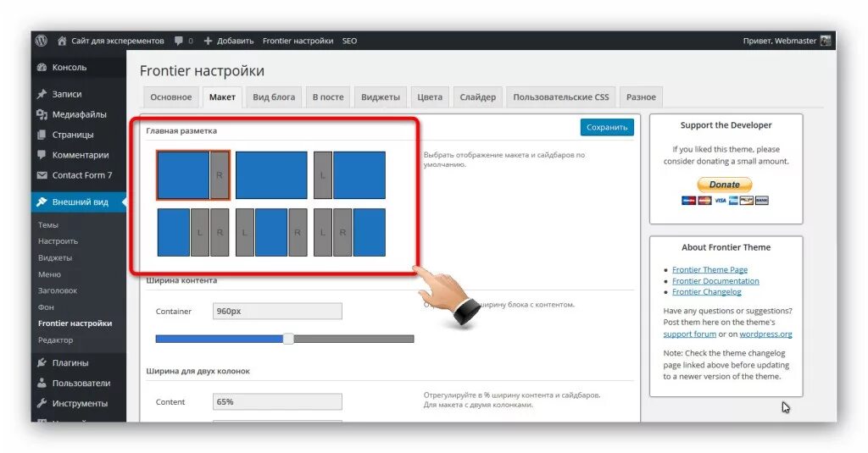Click the Внешний вид brush icon
868x453 pixels.
pyautogui.click(x=42, y=202)
